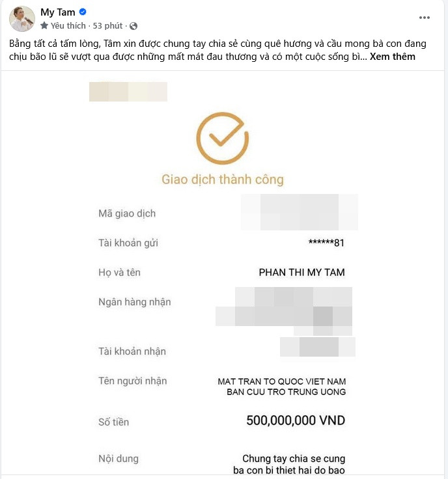Open the three-dot post options menu
This screenshot has width=448, height=479.
[x=425, y=18]
